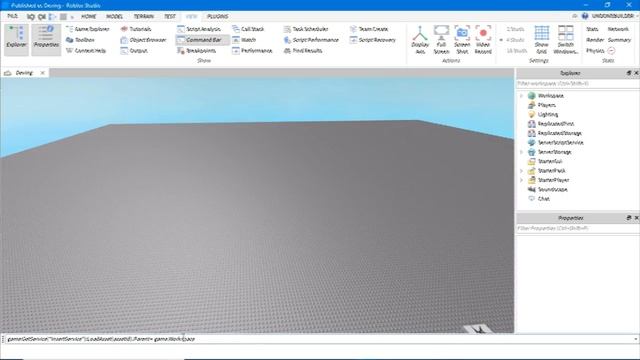Switch to the HOME ribbon tab
Image resolution: width=640 pixels, height=360 pixels.
(x=88, y=16)
